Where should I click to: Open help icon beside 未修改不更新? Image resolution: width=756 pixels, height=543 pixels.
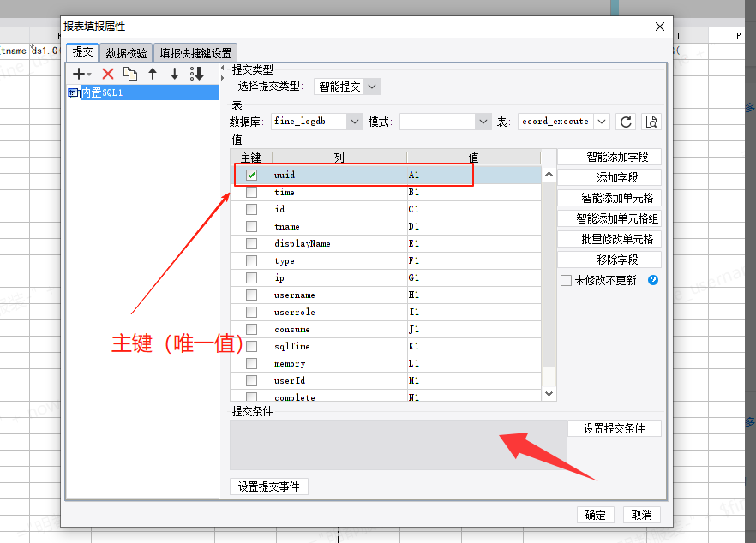pos(653,280)
